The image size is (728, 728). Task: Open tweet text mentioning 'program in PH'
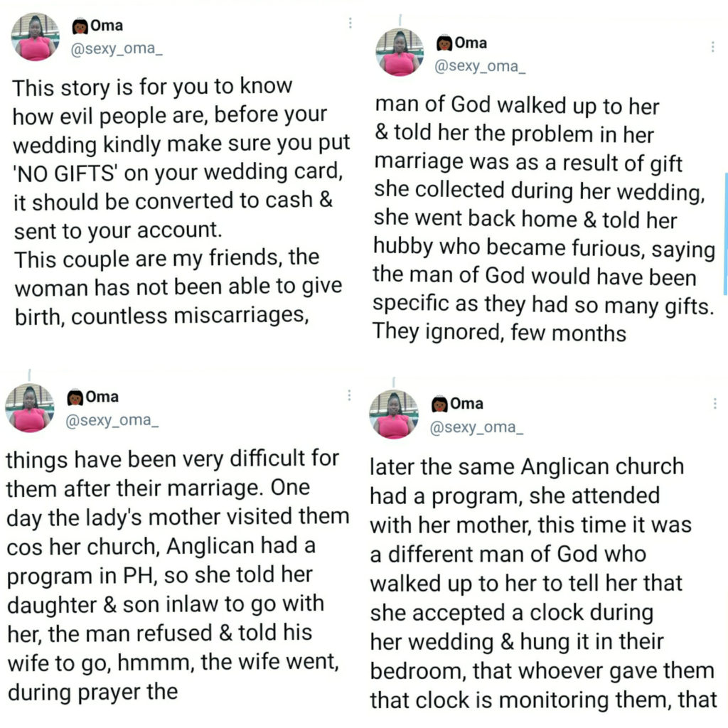[x=177, y=576]
